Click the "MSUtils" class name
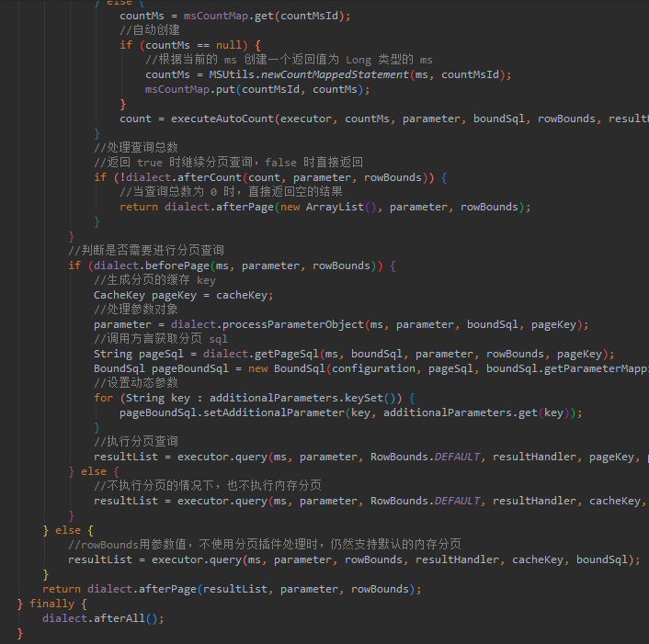 click(232, 74)
